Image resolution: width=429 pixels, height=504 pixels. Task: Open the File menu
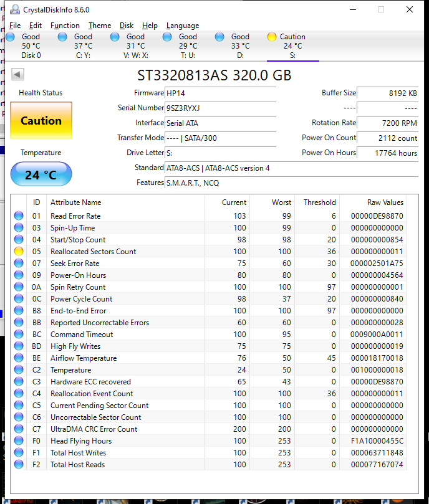tap(15, 26)
